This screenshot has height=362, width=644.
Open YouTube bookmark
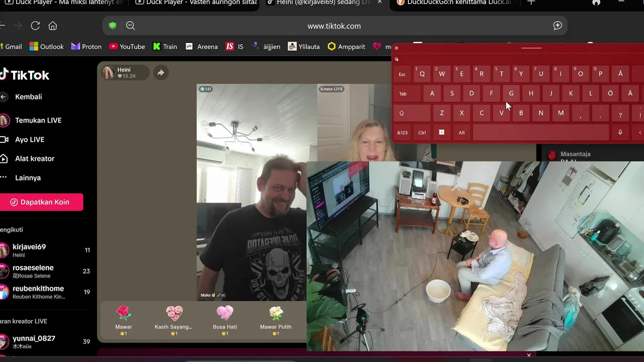tap(127, 46)
